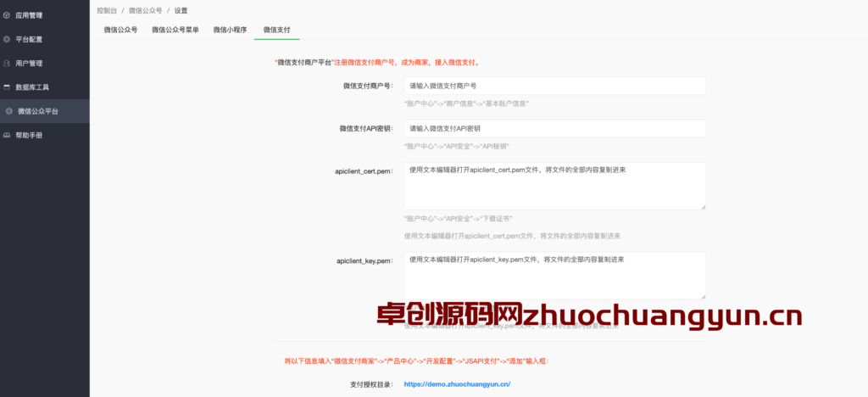Click the 微信公众平台 gear icon
Viewport: 868px width, 397px height.
pos(8,111)
